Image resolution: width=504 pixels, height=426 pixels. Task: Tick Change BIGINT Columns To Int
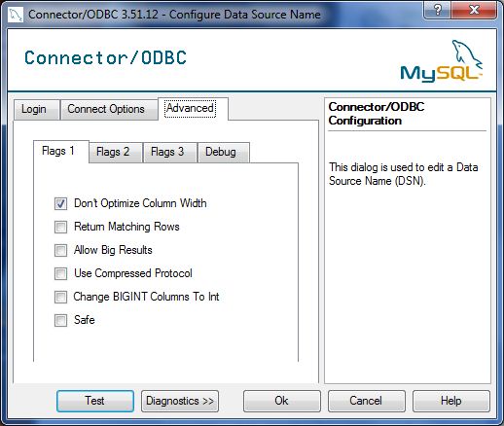point(60,297)
